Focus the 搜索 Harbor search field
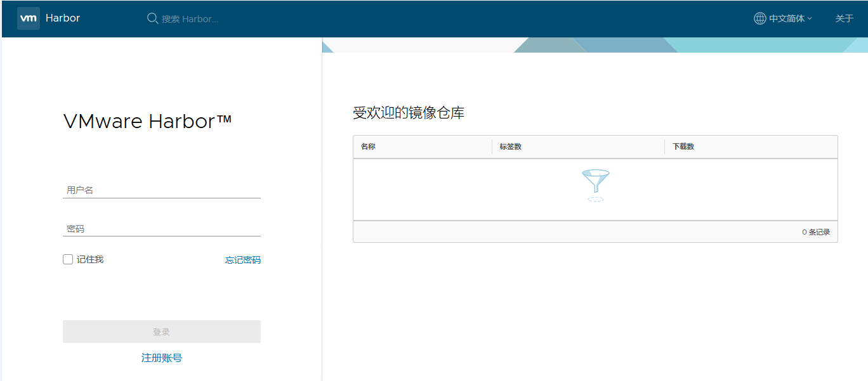The height and width of the screenshot is (381, 868). (x=190, y=19)
